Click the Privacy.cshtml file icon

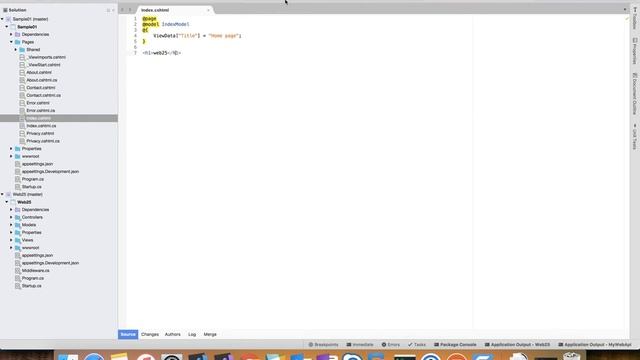22,133
